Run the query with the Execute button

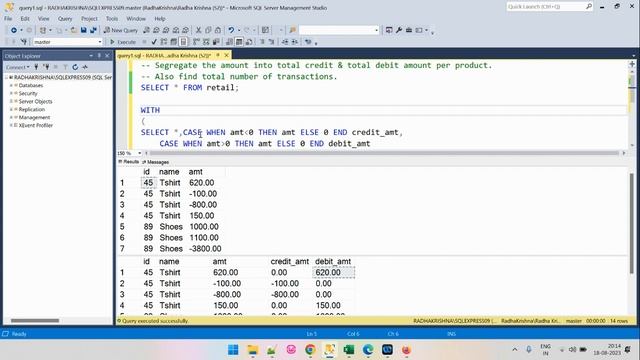(122, 42)
